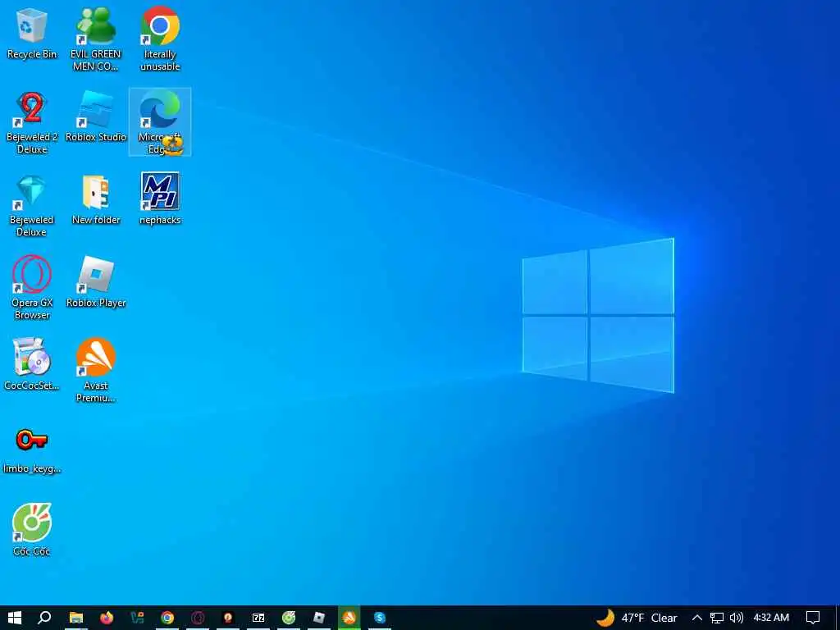Open Google Chrome from the taskbar

[167, 618]
